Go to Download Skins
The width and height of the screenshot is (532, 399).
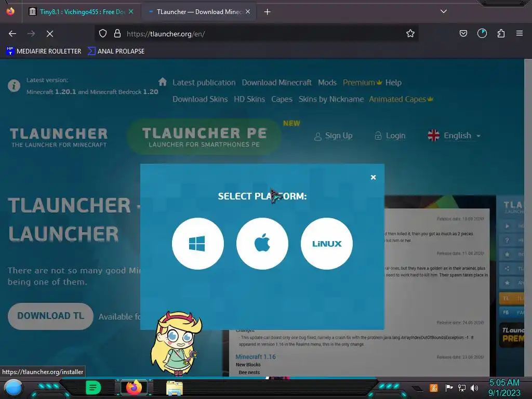coord(200,99)
